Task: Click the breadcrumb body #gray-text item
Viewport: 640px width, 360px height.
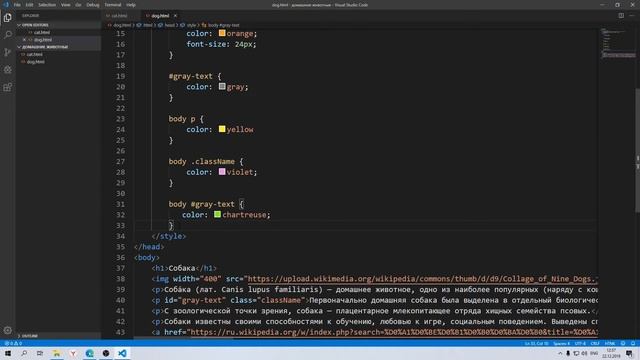Action: pyautogui.click(x=220, y=25)
